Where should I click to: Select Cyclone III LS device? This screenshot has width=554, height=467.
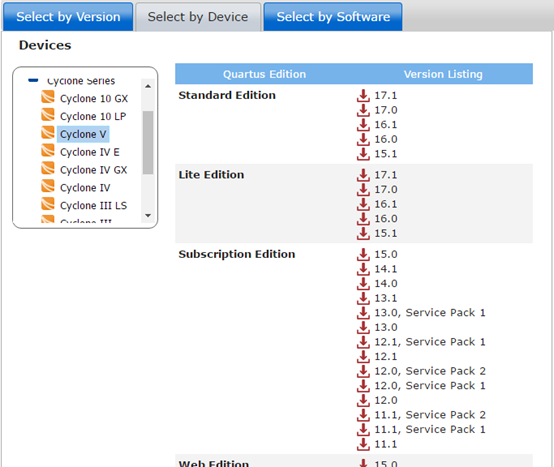(93, 205)
